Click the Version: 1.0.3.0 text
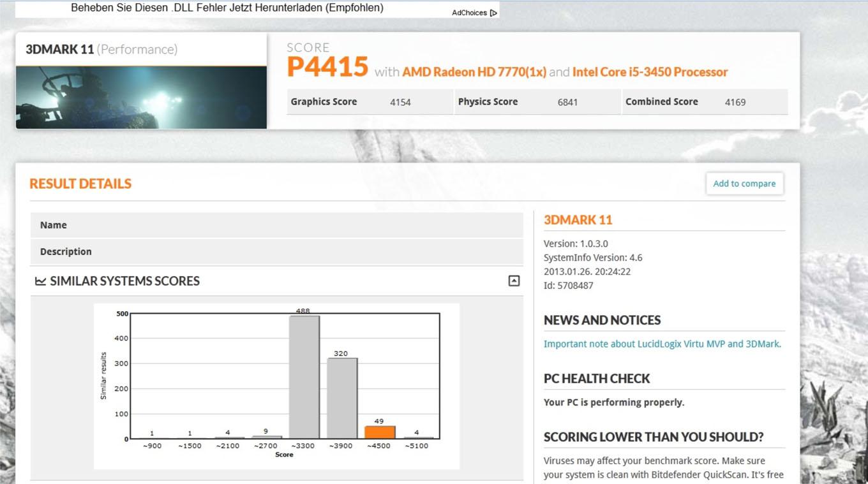This screenshot has width=868, height=484. (x=576, y=244)
